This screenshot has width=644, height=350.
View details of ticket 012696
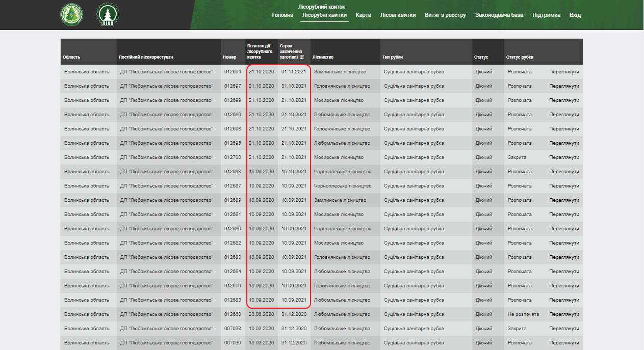pos(564,115)
